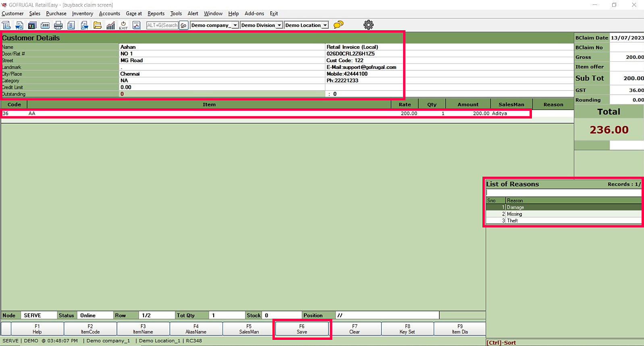Click the Sno header in reasons list
The width and height of the screenshot is (644, 346).
[x=496, y=201]
